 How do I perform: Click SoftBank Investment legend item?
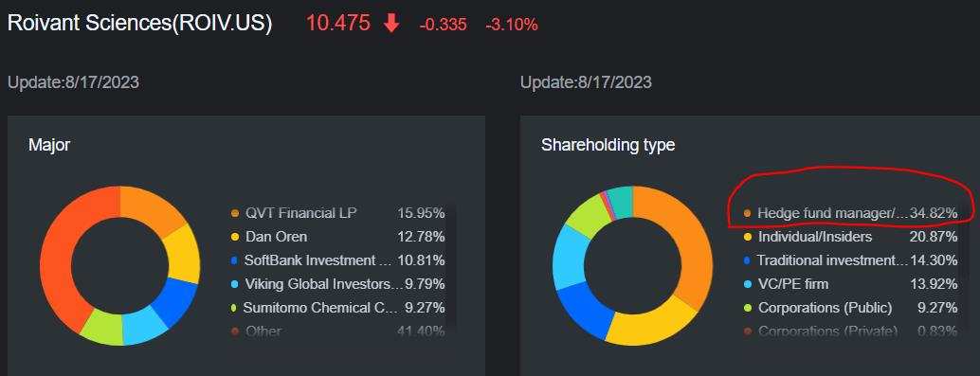pos(337,260)
